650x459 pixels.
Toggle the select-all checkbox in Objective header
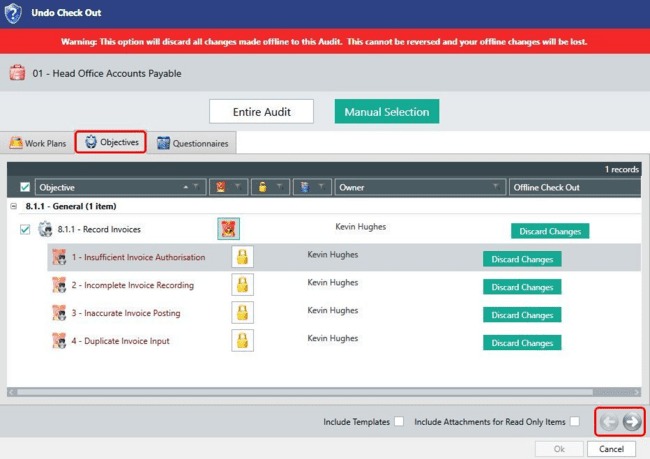point(25,187)
